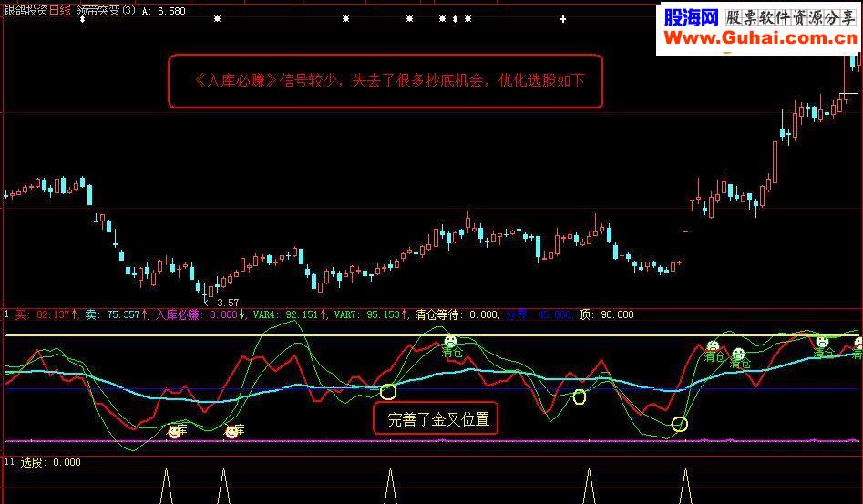Click the 3.57 low price label

pos(228,303)
